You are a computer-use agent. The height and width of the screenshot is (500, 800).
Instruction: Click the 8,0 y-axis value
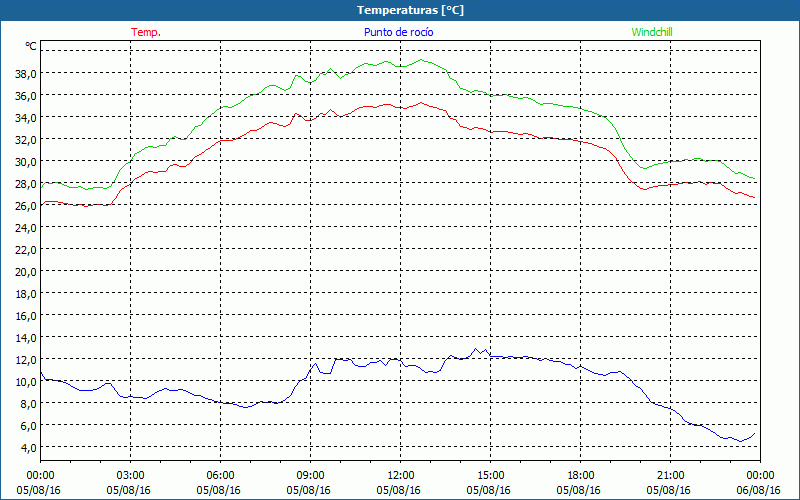[29, 403]
